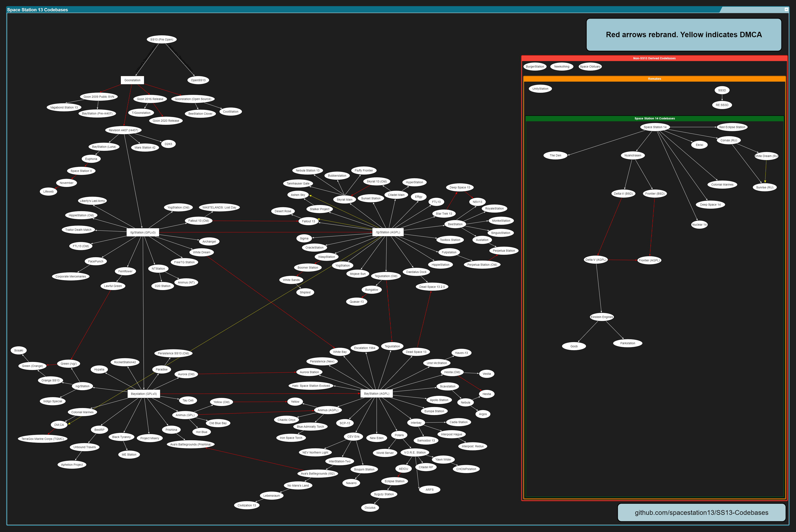Click the Revision 4407 (r4407) node

(123, 130)
